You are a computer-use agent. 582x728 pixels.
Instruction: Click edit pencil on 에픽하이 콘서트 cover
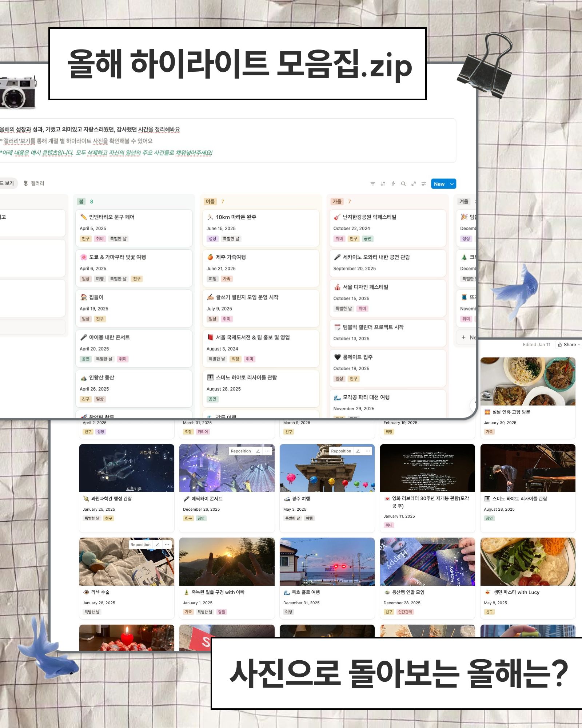point(258,451)
